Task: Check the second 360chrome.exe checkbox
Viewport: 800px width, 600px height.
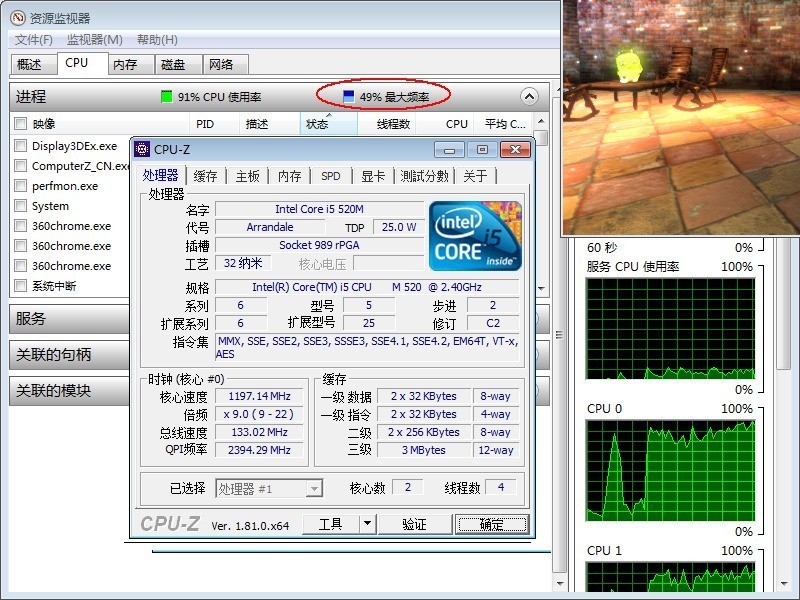Action: click(21, 245)
